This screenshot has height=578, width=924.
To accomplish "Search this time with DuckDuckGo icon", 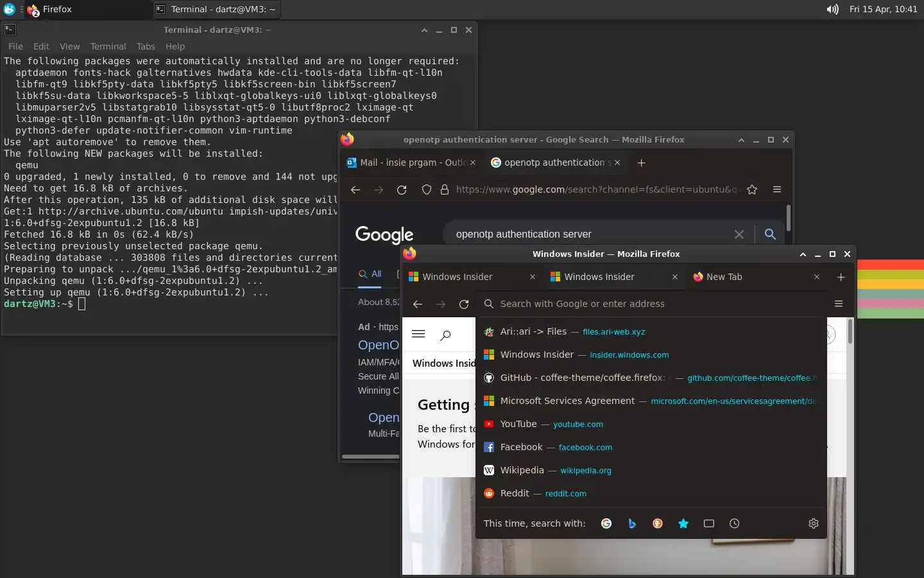I will point(658,523).
